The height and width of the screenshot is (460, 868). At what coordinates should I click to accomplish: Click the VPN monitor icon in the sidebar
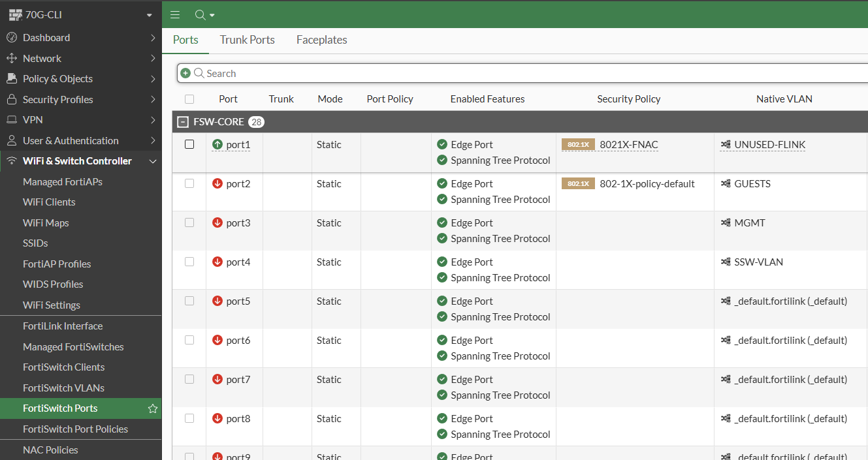(x=11, y=120)
